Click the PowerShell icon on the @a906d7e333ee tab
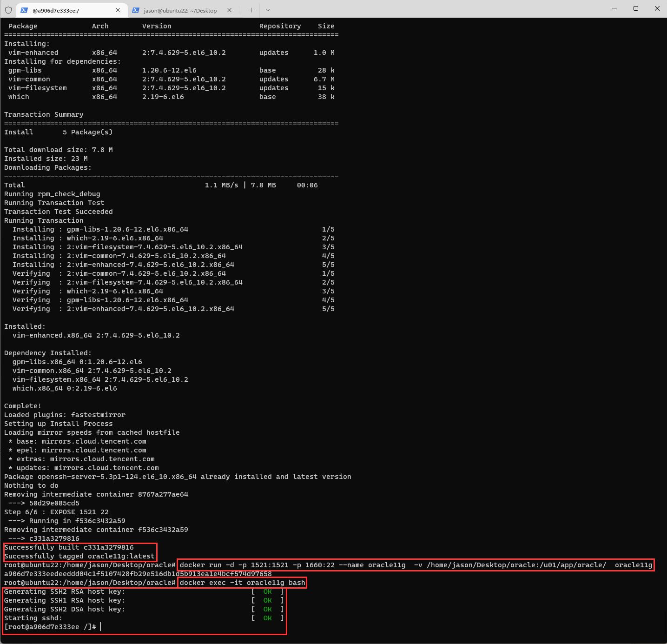Image resolution: width=667 pixels, height=644 pixels. click(x=24, y=10)
